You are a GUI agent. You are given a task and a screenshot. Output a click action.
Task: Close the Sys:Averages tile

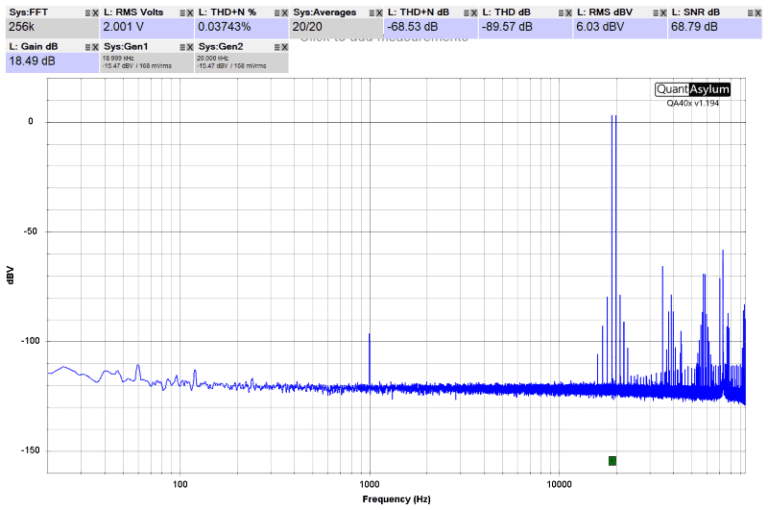point(380,12)
